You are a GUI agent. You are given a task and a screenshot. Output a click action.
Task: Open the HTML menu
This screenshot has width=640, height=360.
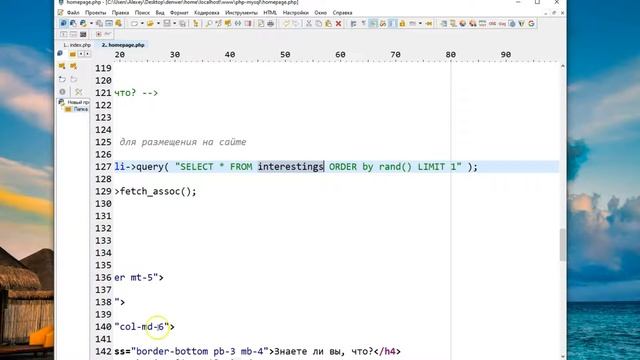pyautogui.click(x=270, y=13)
